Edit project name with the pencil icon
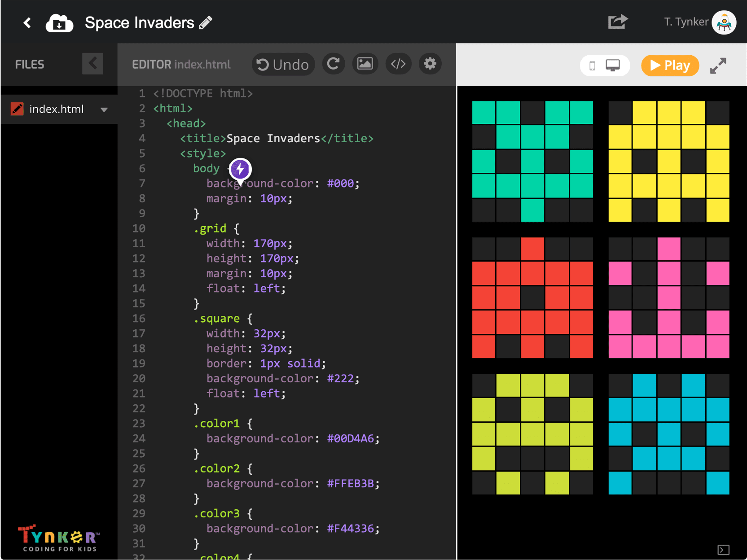747x560 pixels. point(206,22)
